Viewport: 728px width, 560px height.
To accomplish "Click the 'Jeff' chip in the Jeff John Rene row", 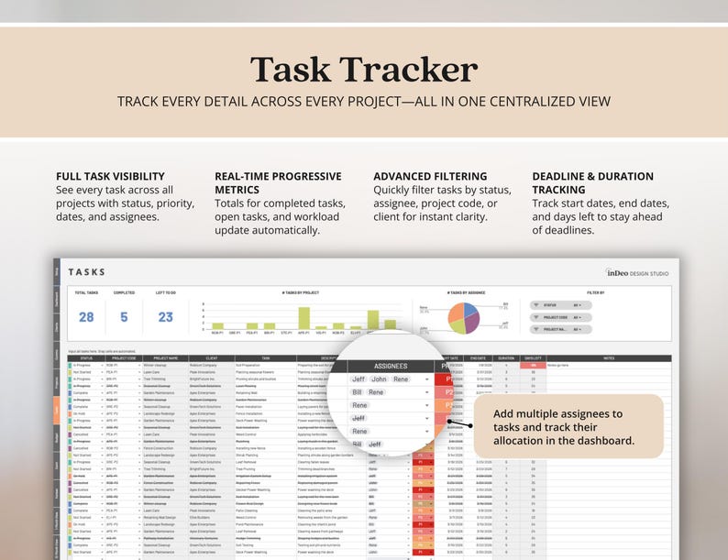I will (358, 379).
